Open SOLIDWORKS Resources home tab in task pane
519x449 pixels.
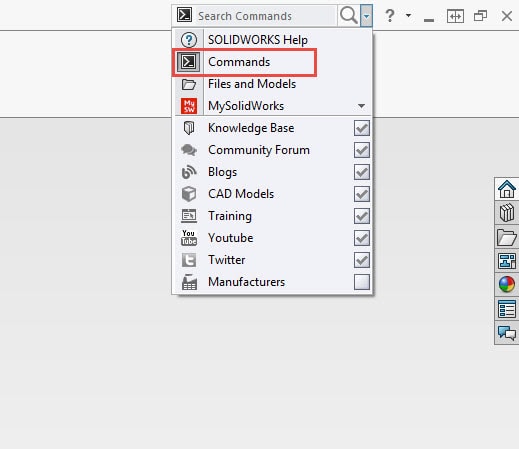[507, 189]
